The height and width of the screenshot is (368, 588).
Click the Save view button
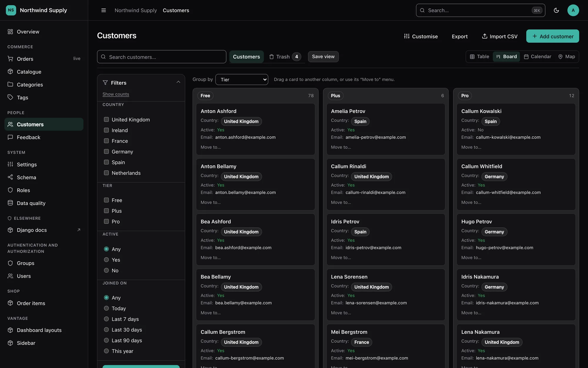pos(323,57)
